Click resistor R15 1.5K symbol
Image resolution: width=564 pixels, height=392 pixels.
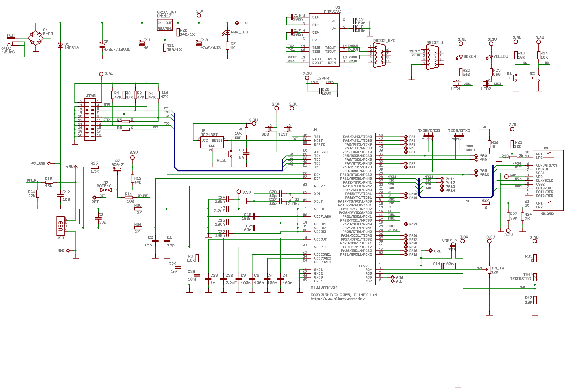(95, 167)
